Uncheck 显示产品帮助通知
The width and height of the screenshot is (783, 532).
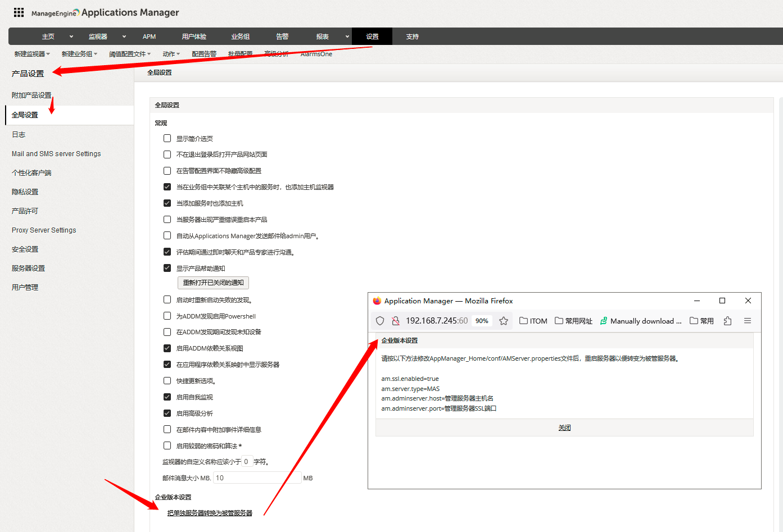(167, 268)
